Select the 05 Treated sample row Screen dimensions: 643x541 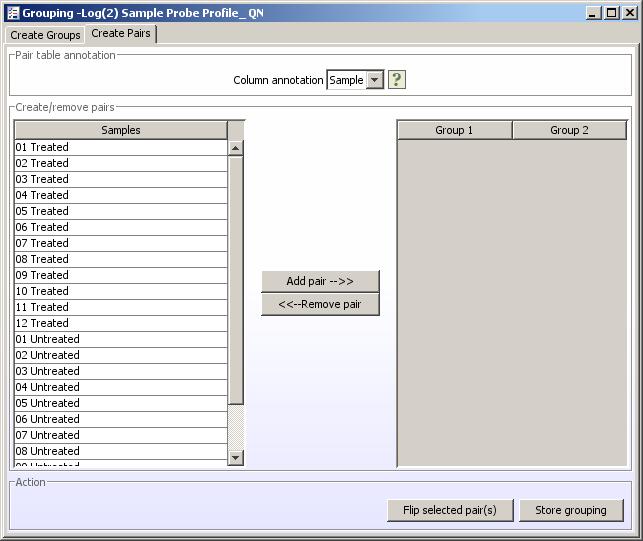pyautogui.click(x=121, y=211)
